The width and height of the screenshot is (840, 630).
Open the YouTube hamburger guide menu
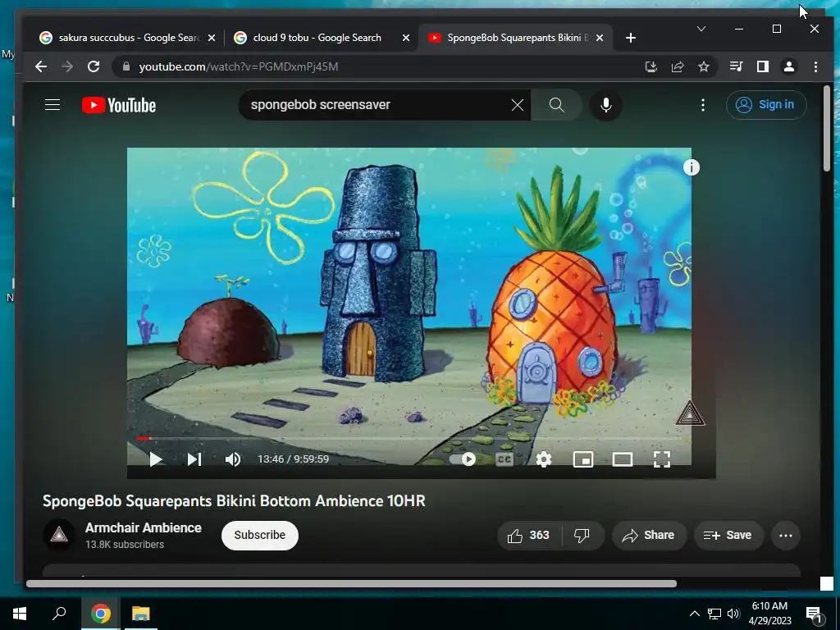click(52, 104)
